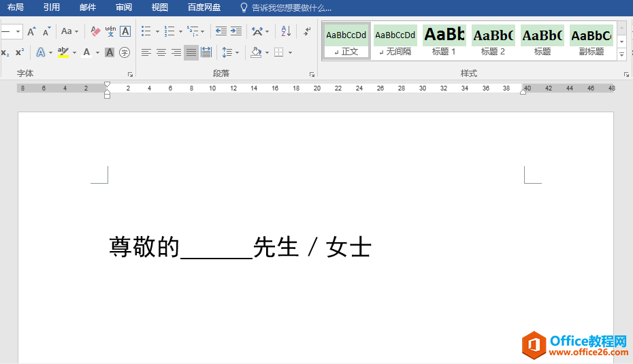
Task: Click the Sort A-Z icon
Action: 286,31
